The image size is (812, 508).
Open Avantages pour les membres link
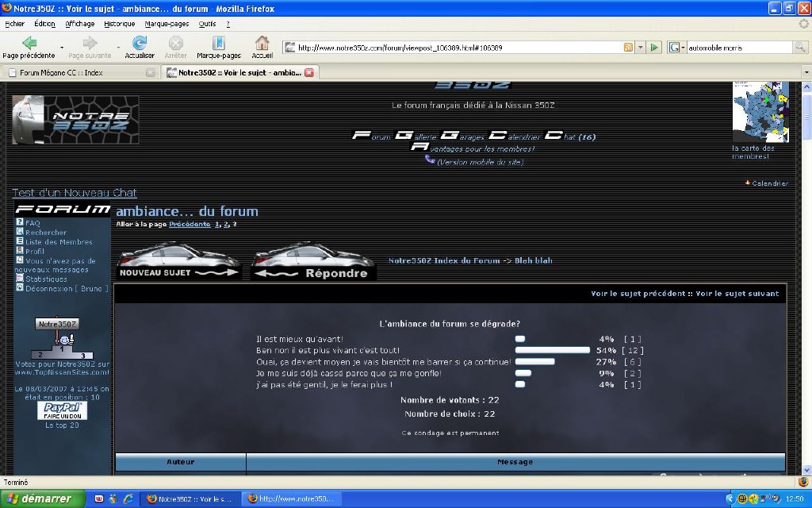473,148
